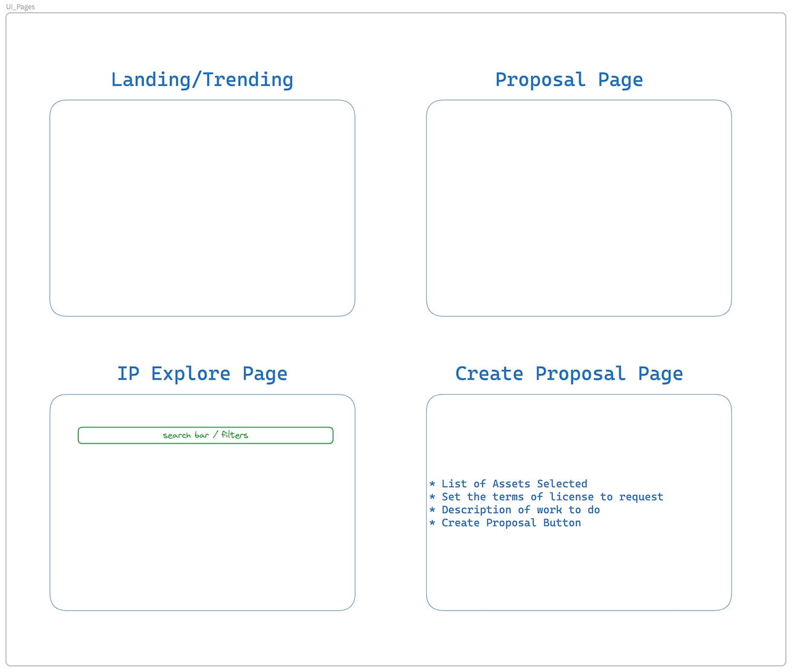This screenshot has width=793, height=672.
Task: Select the empty box under Landing/Trending
Action: point(202,208)
